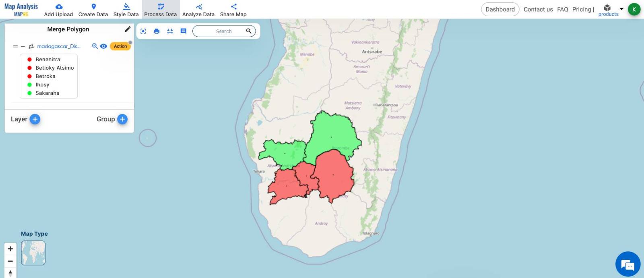Image resolution: width=644 pixels, height=278 pixels.
Task: Edit the Merge Polygon map title
Action: 128,29
